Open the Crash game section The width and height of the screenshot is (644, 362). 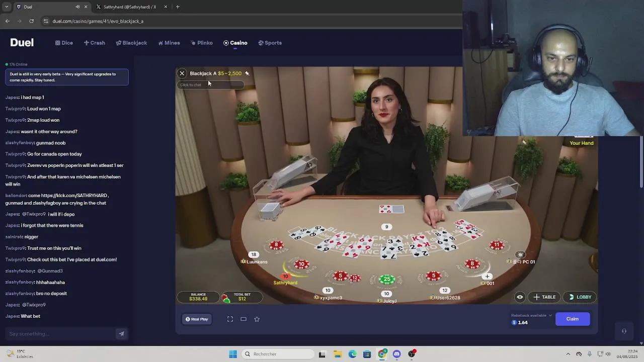pos(95,43)
